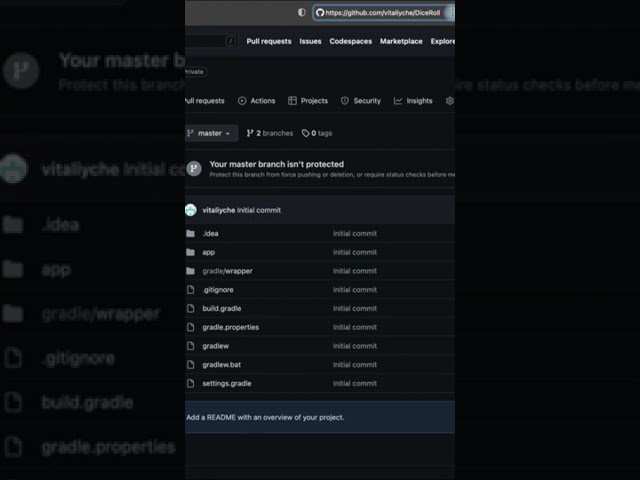View the 0 tags link
This screenshot has width=640, height=480.
click(318, 133)
